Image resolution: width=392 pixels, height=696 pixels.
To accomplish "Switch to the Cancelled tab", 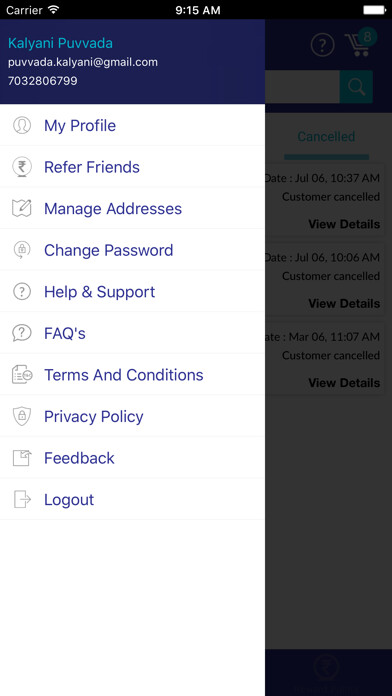I will click(x=326, y=137).
